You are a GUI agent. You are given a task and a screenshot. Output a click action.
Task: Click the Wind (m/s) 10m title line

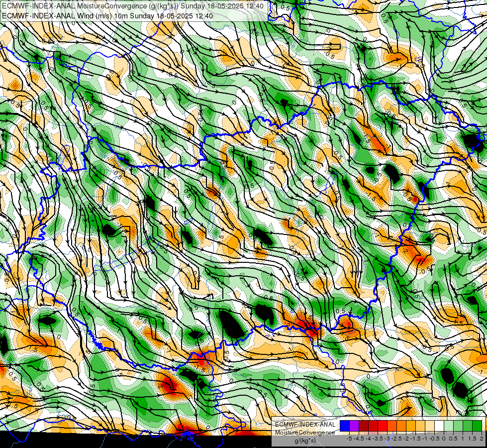(x=107, y=15)
